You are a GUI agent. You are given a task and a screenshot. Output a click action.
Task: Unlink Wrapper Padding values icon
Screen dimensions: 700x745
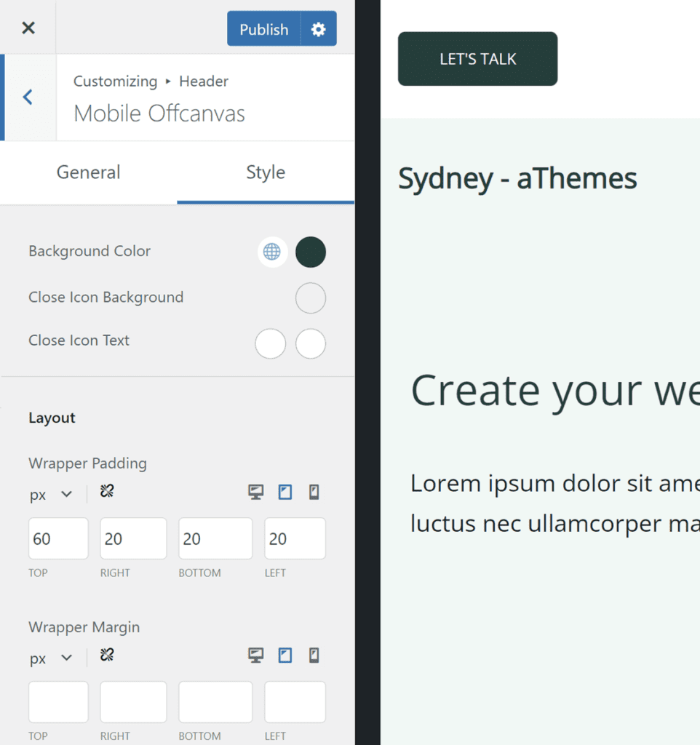(x=107, y=492)
